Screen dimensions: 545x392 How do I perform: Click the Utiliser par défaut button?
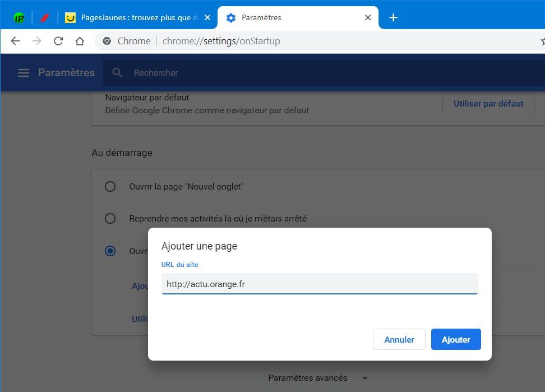488,104
